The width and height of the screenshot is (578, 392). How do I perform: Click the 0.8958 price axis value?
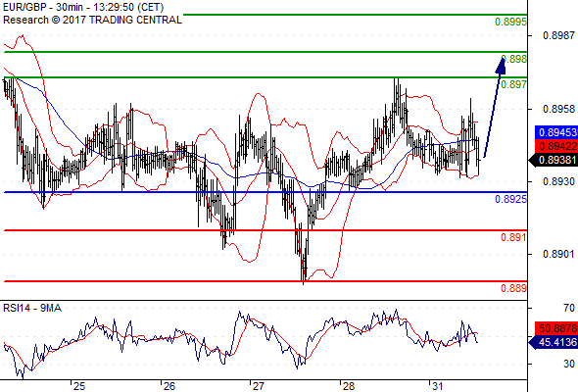[558, 109]
